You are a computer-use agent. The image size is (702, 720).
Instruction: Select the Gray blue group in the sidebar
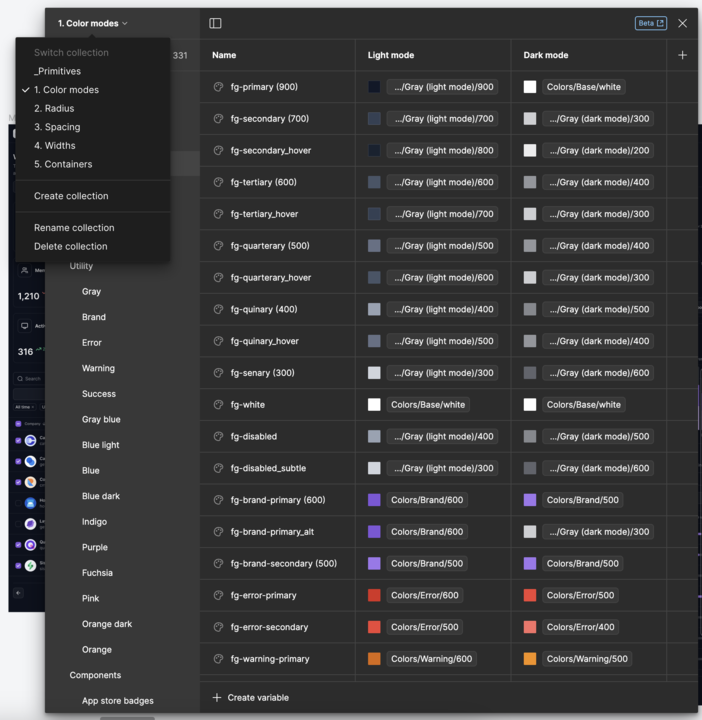click(x=101, y=419)
